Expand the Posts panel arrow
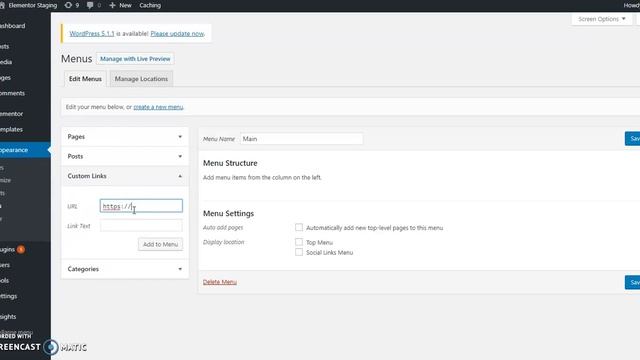 180,156
